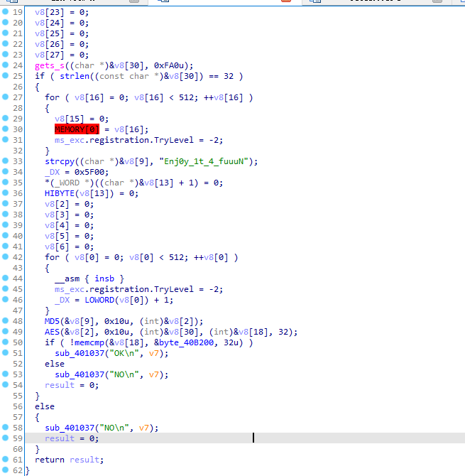Toggle breakpoint dot on line 49 AES call
This screenshot has width=465, height=476.
(x=6, y=332)
